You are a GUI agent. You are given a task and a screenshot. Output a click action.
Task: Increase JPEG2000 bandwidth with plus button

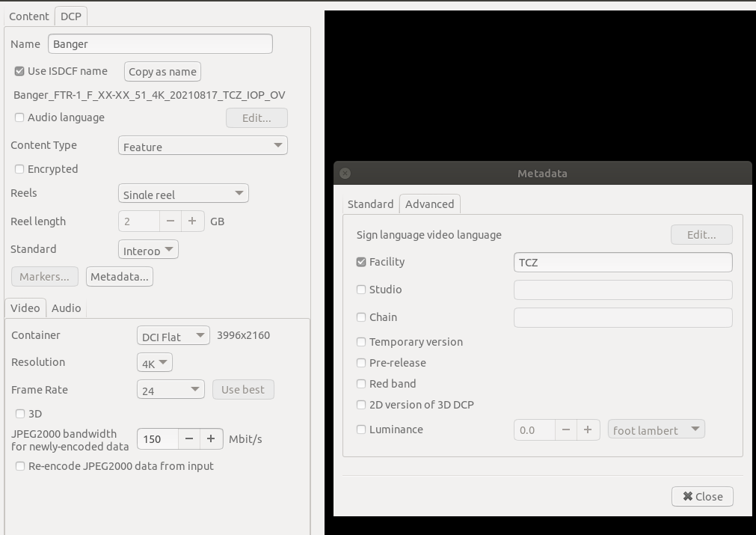coord(211,439)
